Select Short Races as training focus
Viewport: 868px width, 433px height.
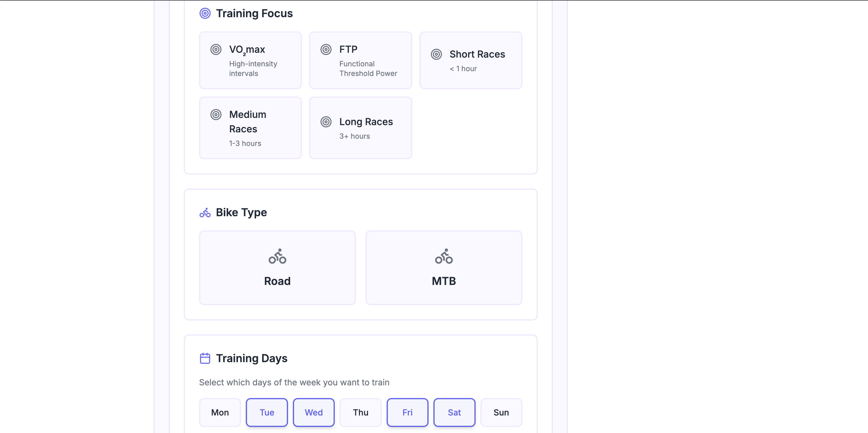pos(471,60)
